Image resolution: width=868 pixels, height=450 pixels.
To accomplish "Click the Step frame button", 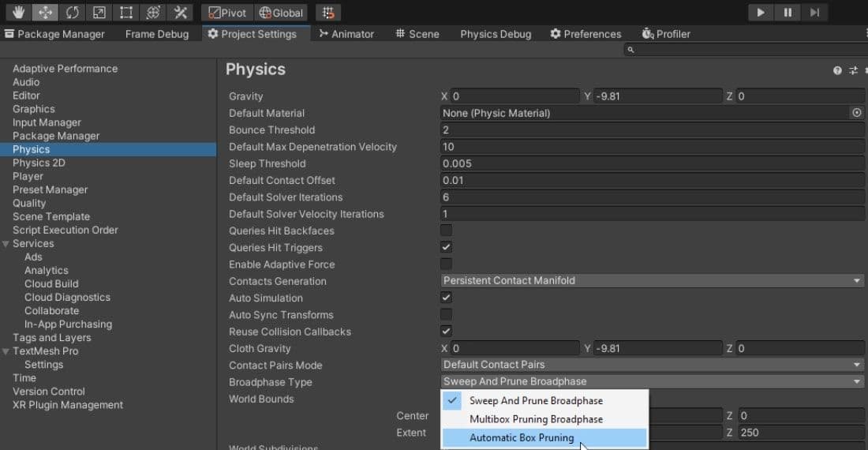I will click(x=815, y=13).
